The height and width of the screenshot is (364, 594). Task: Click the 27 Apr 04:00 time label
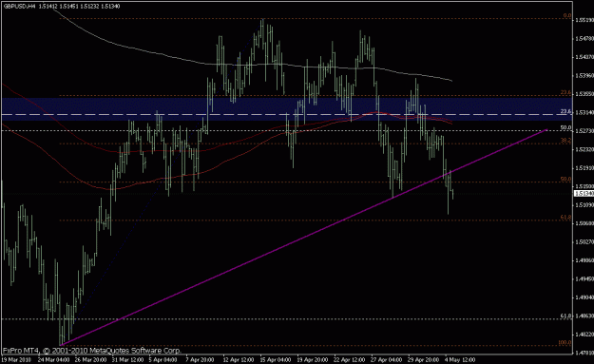click(x=387, y=359)
